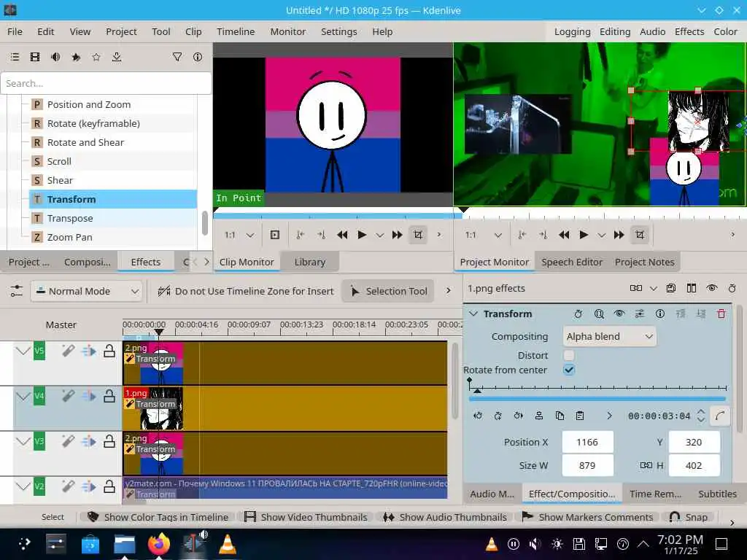Screen dimensions: 747x560
Task: Play timeline in Project Monitor
Action: point(584,235)
